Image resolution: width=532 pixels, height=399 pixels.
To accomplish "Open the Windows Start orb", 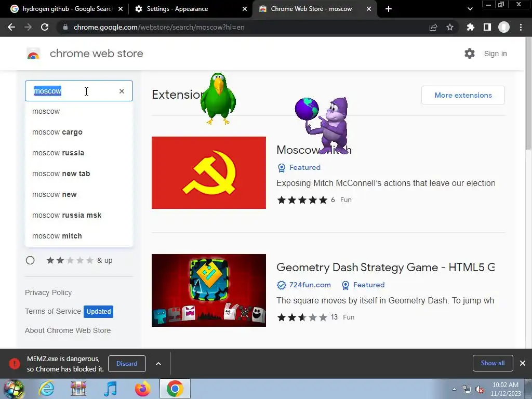I will [14, 389].
